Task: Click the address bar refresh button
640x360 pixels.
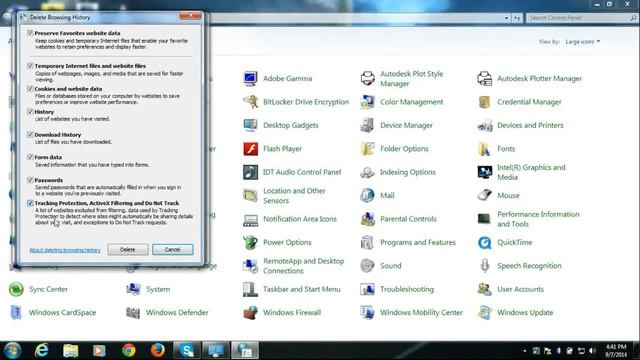Action: (x=517, y=18)
